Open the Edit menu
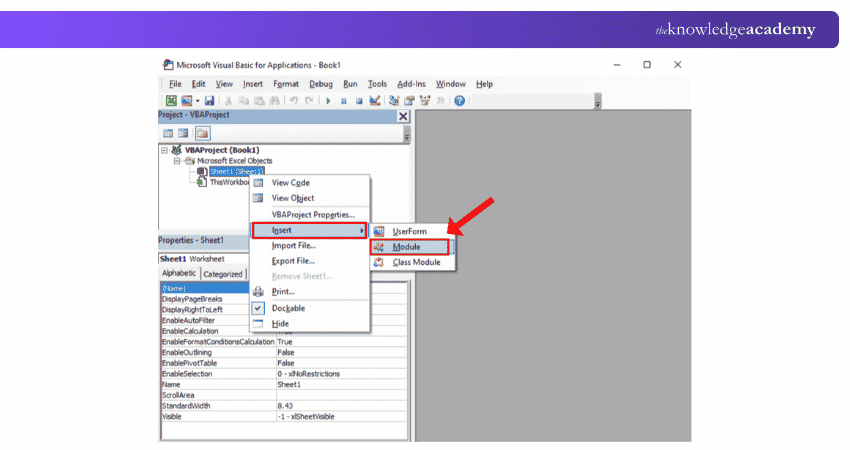The height and width of the screenshot is (450, 850). pos(198,84)
